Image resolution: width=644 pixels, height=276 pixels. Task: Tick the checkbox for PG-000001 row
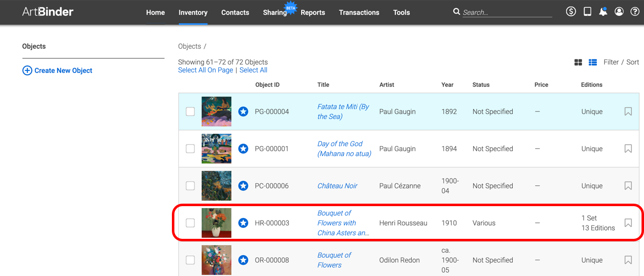coord(190,149)
